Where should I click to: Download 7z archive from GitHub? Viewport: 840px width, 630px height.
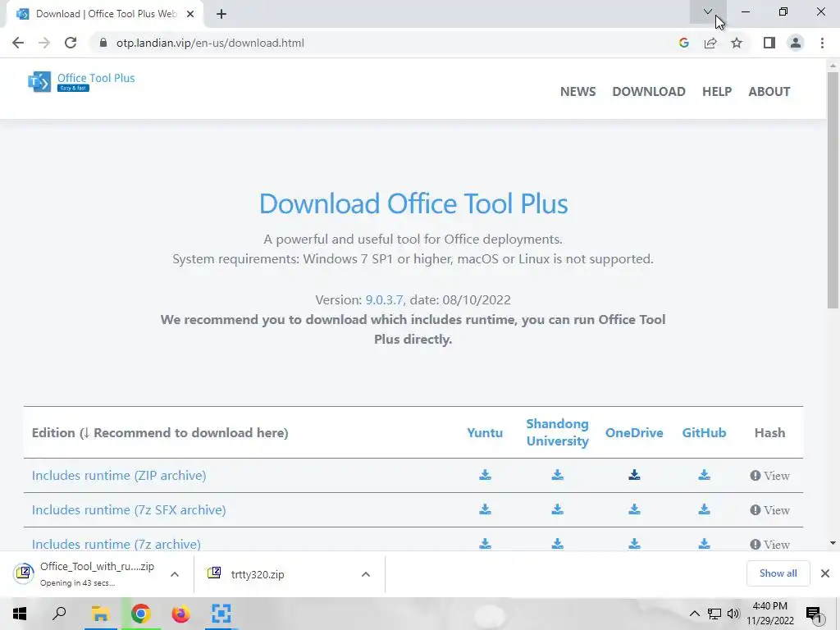(704, 544)
